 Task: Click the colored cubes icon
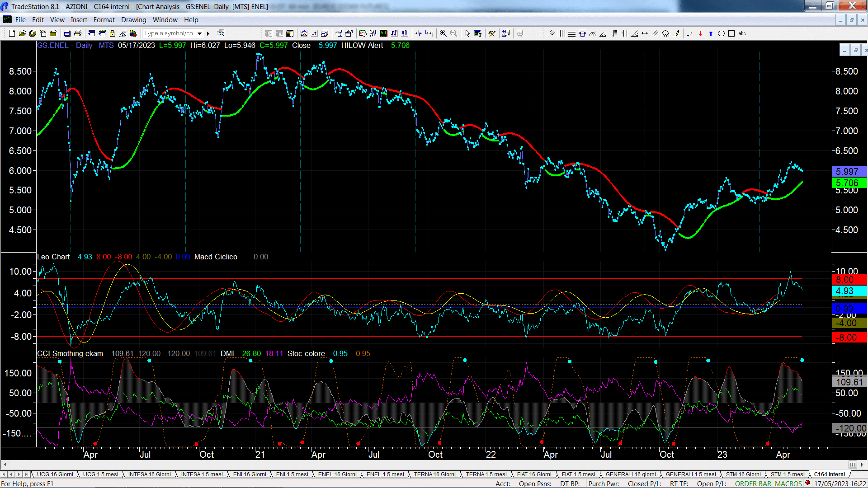[x=133, y=33]
